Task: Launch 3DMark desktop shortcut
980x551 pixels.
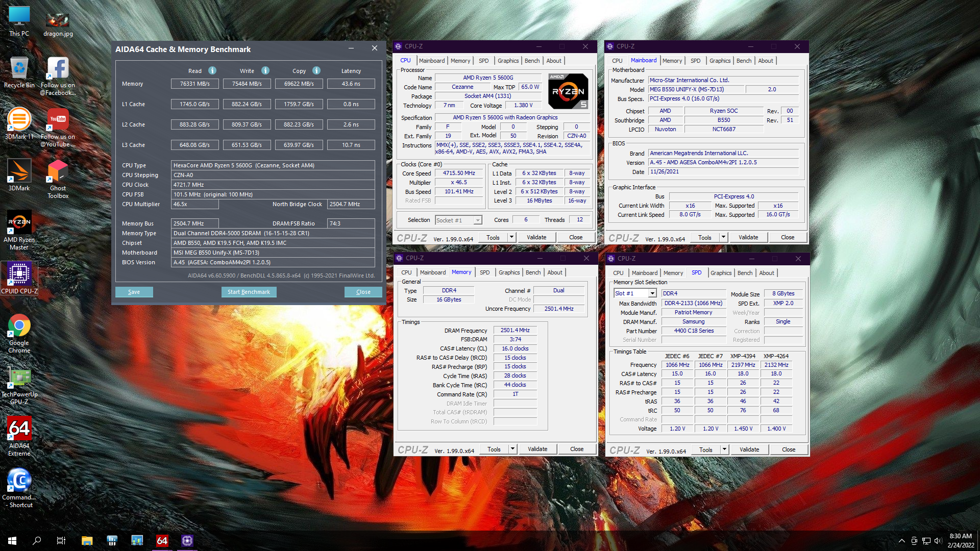Action: pos(19,175)
